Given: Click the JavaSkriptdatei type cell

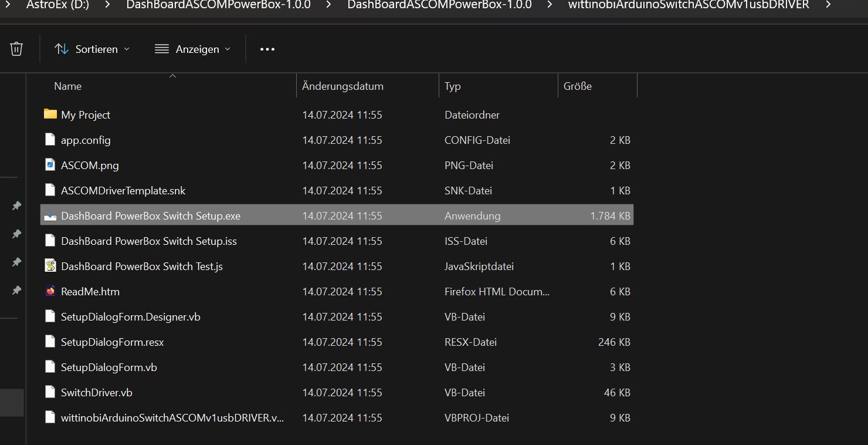Looking at the screenshot, I should click(479, 267).
